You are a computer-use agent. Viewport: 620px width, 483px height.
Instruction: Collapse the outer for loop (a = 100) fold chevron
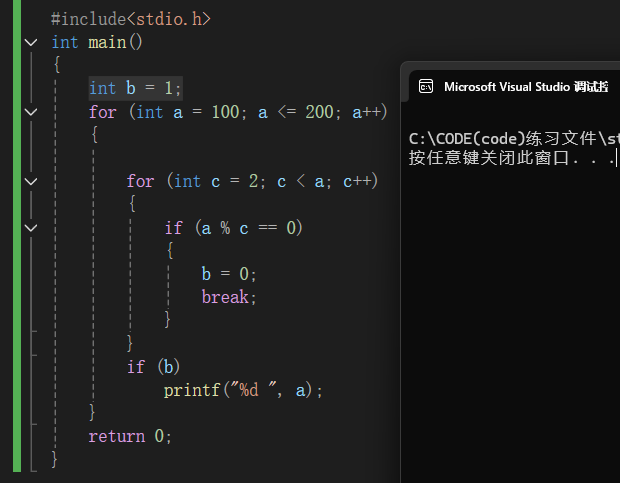31,112
